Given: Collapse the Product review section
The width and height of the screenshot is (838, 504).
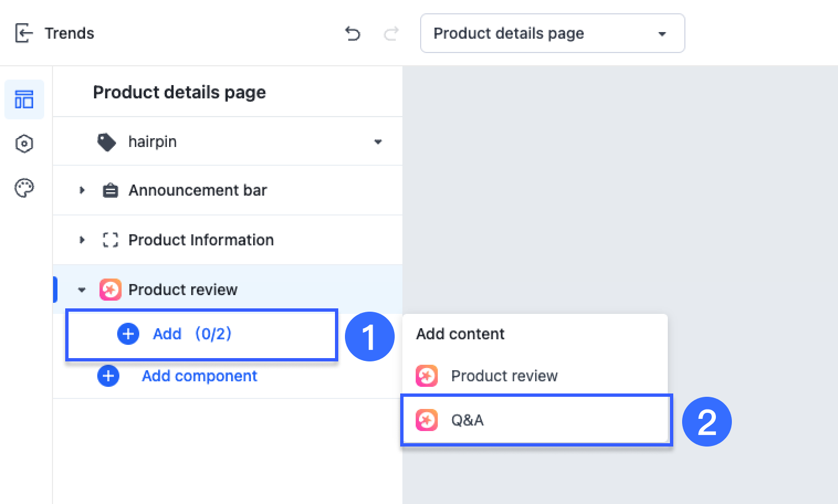Looking at the screenshot, I should [x=82, y=289].
